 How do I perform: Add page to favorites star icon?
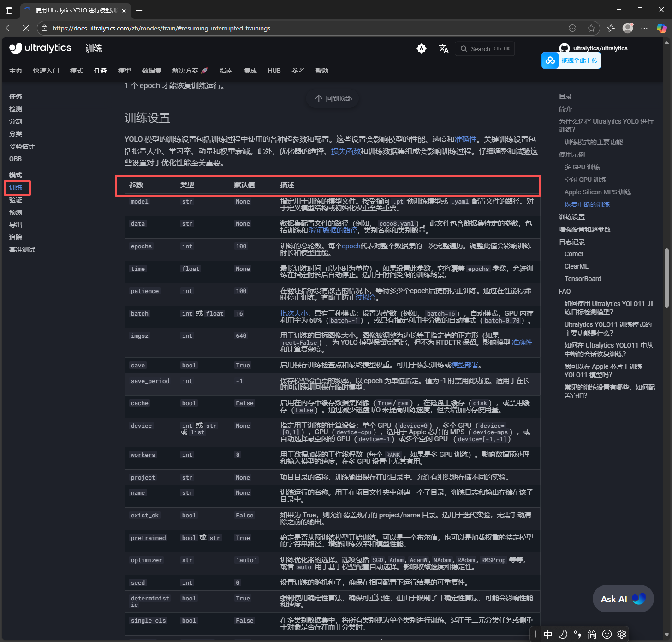(x=591, y=28)
